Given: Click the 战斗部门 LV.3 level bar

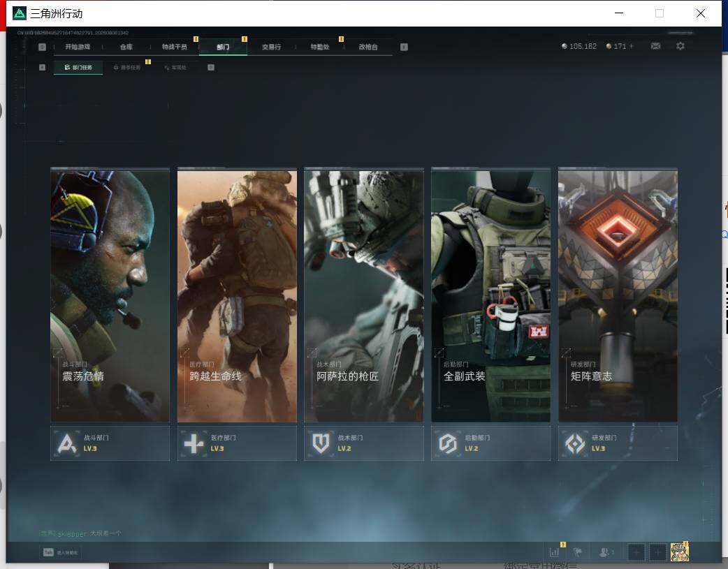Looking at the screenshot, I should tap(110, 443).
